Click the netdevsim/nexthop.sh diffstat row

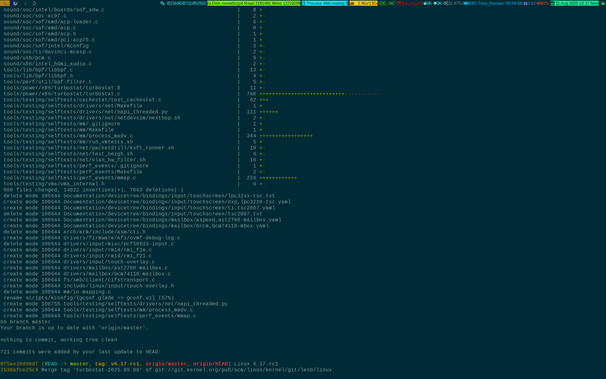point(133,118)
